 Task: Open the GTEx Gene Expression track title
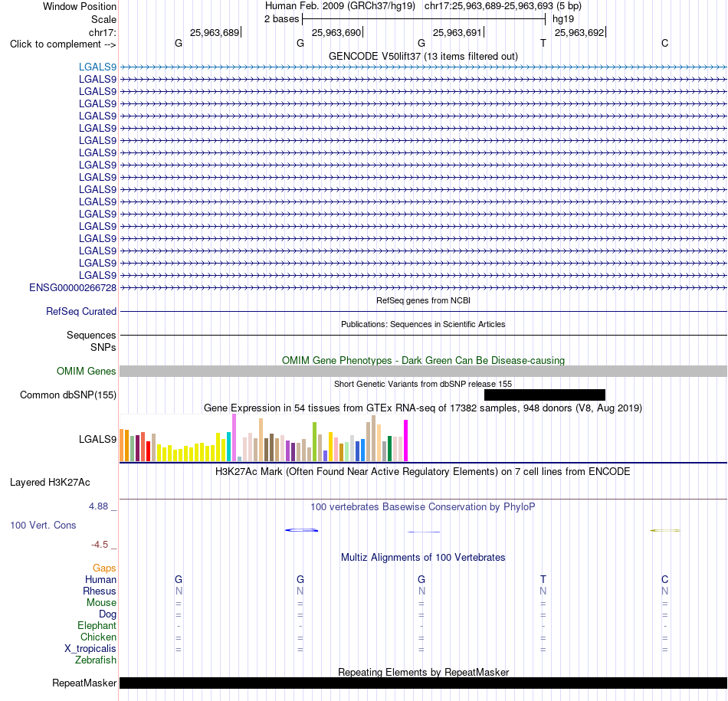click(x=423, y=408)
